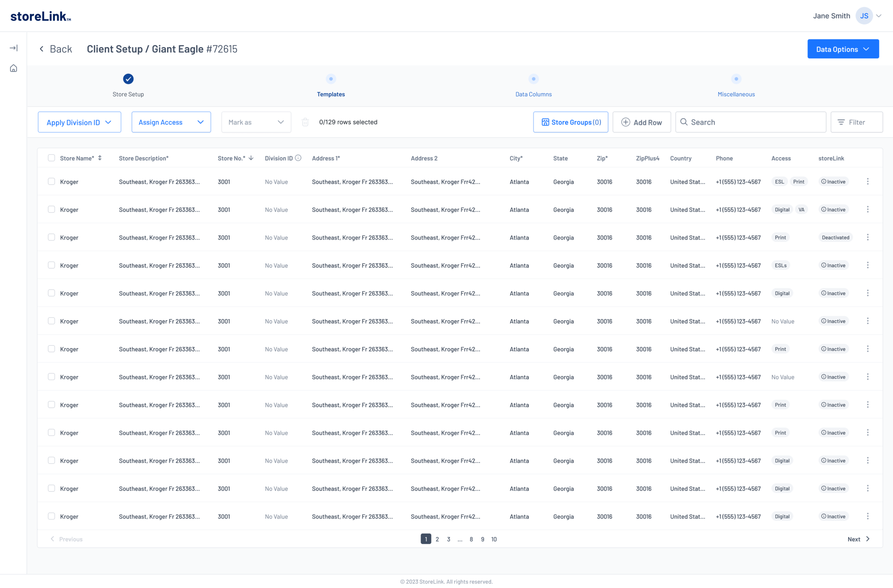Image resolution: width=893 pixels, height=588 pixels.
Task: Check the Digital VA row checkbox
Action: click(51, 209)
